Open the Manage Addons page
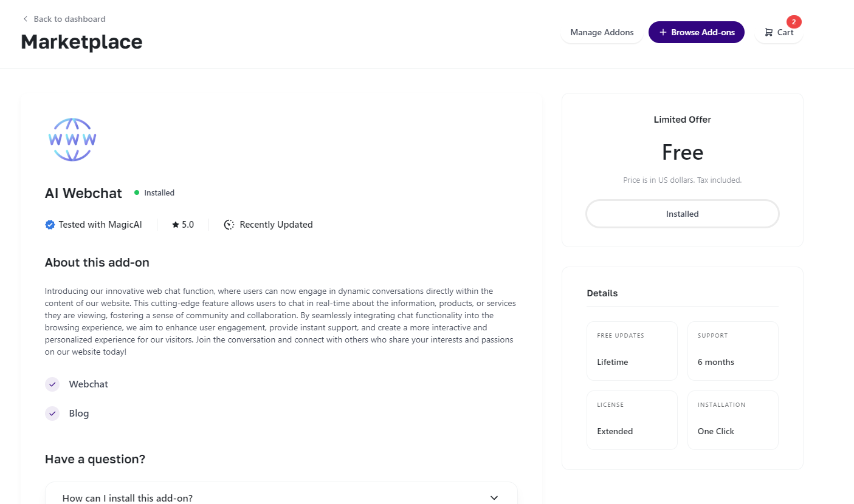 click(x=602, y=32)
